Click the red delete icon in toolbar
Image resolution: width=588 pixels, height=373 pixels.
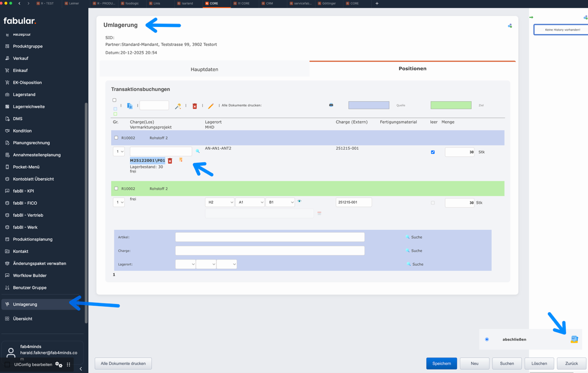195,106
